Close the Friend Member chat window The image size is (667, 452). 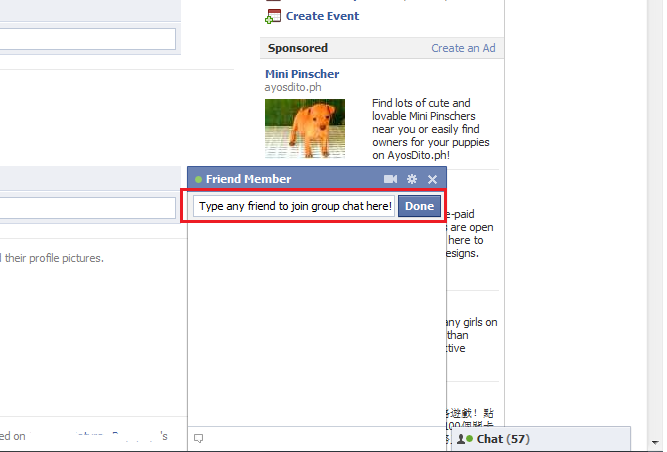click(432, 179)
